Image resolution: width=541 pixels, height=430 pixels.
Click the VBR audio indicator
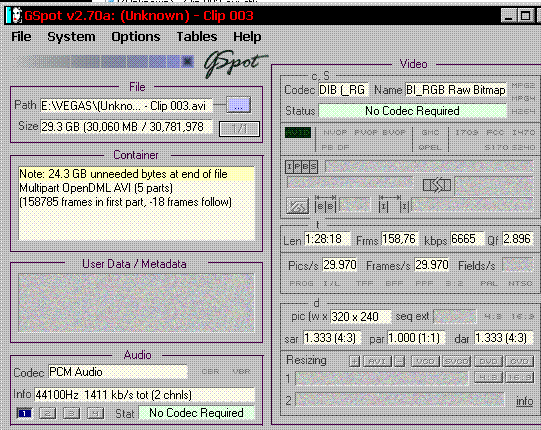[241, 372]
